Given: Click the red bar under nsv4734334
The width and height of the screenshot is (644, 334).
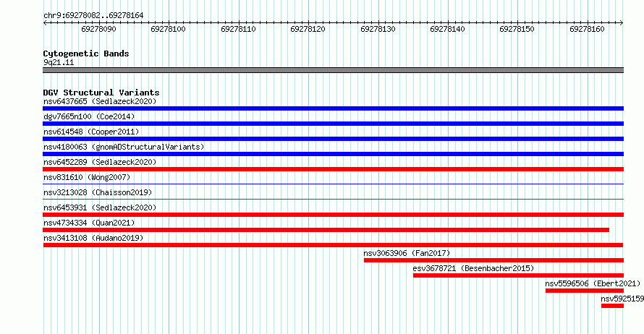Looking at the screenshot, I should pos(326,230).
